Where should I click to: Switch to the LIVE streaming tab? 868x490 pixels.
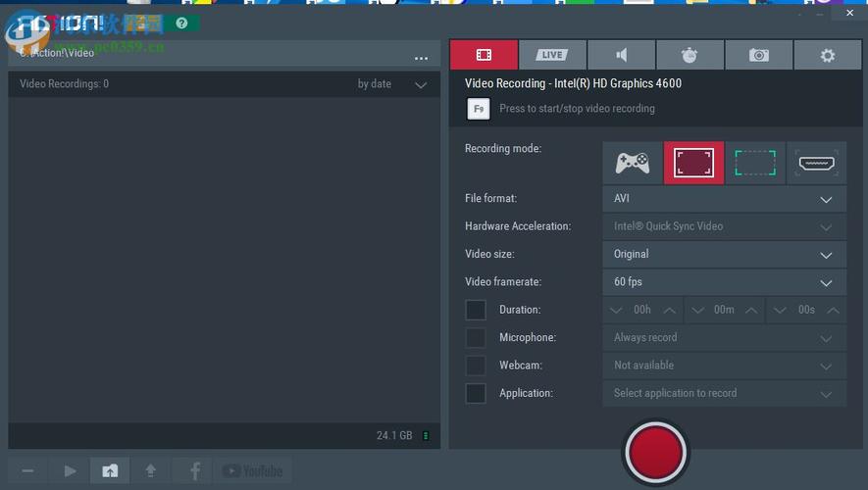click(552, 55)
